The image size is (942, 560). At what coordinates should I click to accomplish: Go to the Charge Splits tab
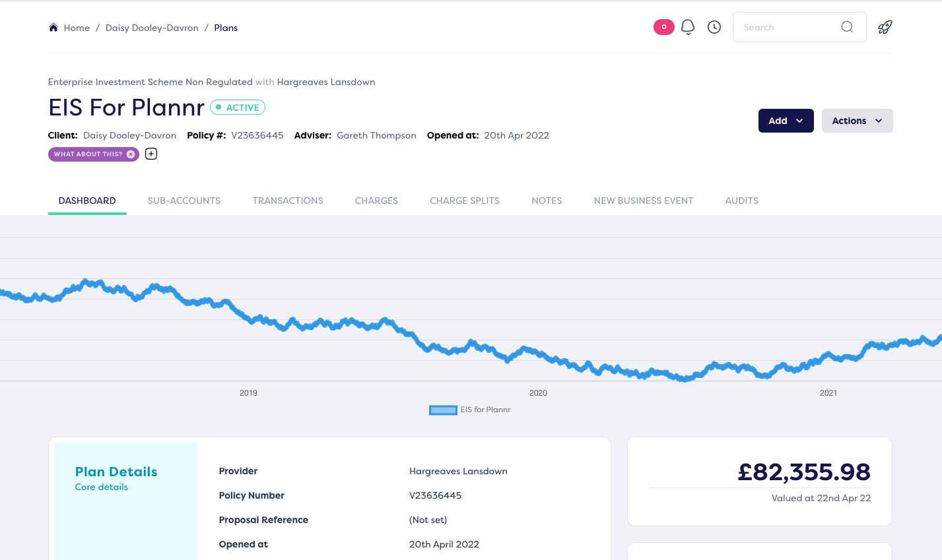click(x=465, y=201)
